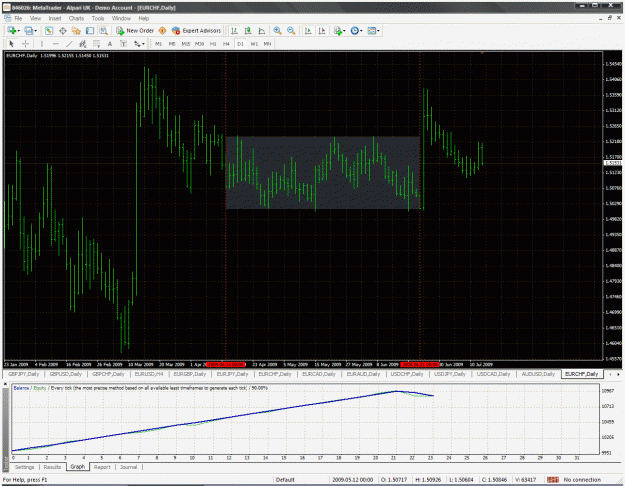Select the horizontal line drawing tool

pyautogui.click(x=56, y=44)
